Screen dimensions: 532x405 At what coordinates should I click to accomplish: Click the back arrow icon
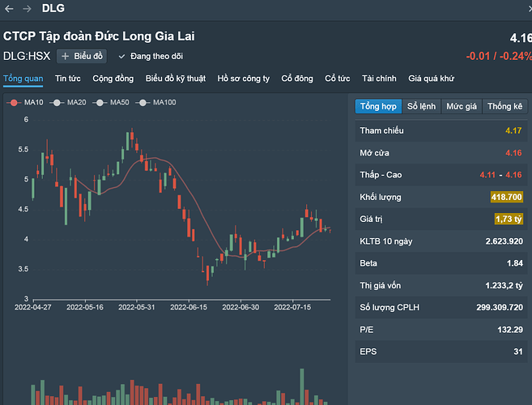(9, 9)
